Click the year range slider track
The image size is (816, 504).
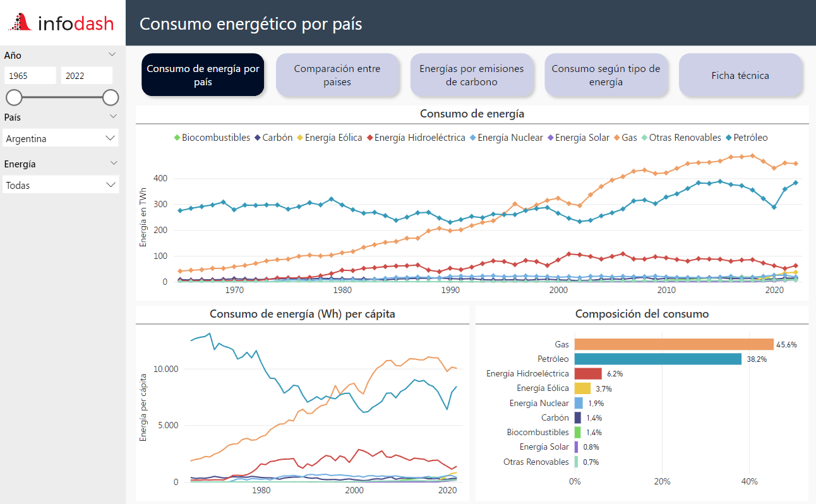point(62,97)
